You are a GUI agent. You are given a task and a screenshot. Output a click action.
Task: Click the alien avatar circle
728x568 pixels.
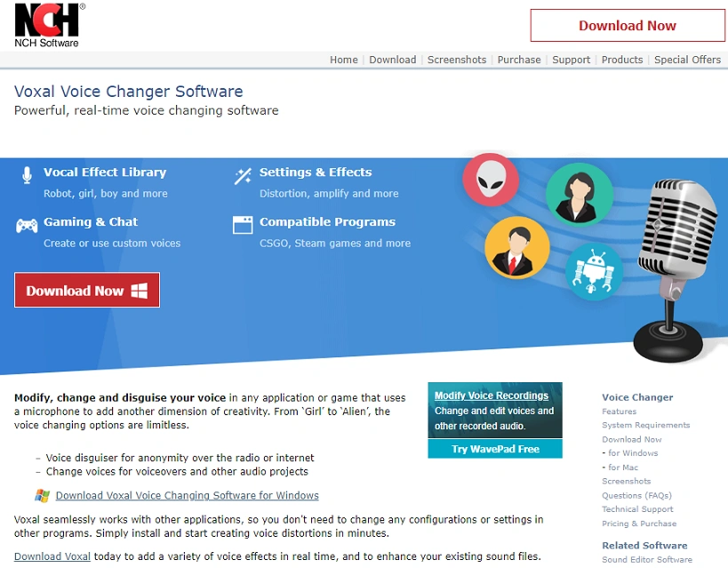(x=491, y=180)
